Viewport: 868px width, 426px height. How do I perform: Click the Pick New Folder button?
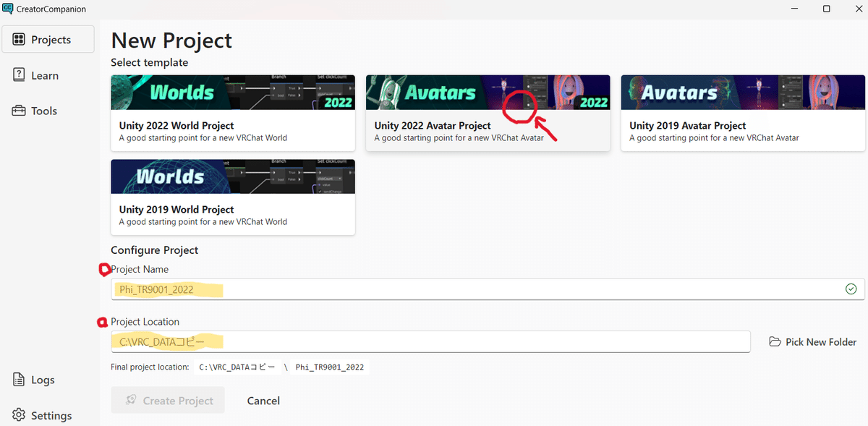click(x=812, y=341)
